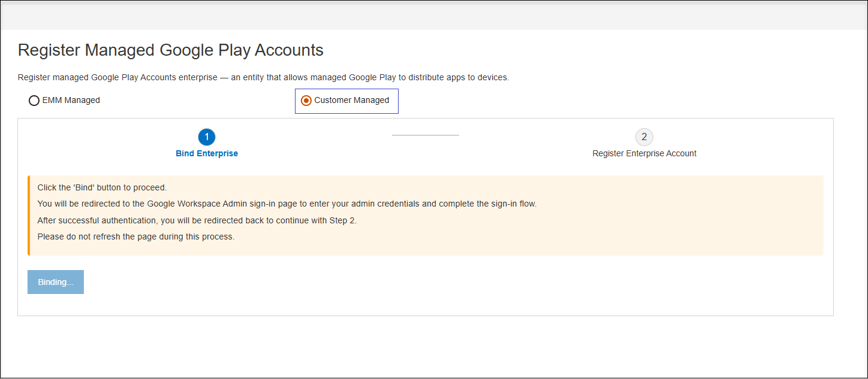Open the 'Bind Enterprise' step label
The width and height of the screenshot is (868, 379).
coord(207,154)
